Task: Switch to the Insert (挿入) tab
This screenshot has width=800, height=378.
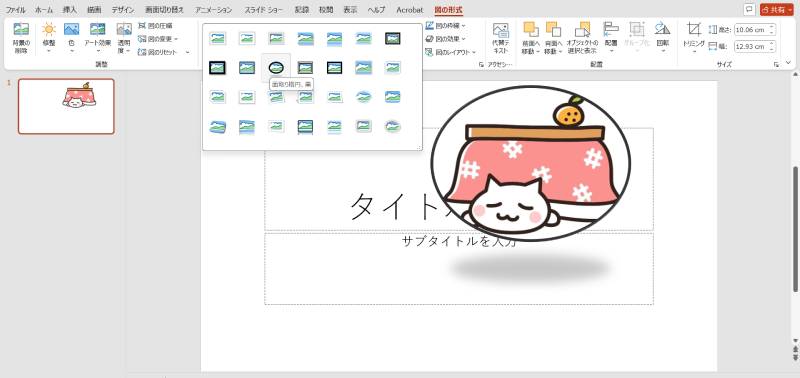Action: click(x=70, y=10)
